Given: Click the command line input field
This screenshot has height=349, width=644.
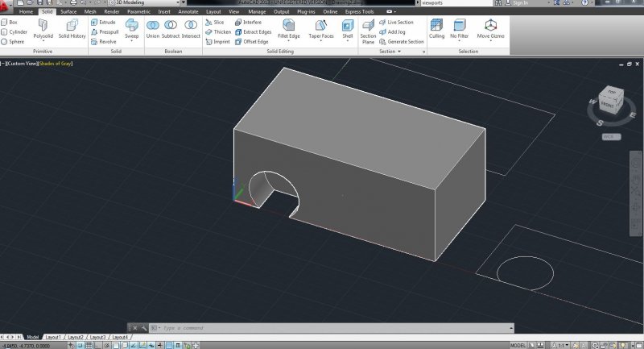Looking at the screenshot, I should coord(322,329).
